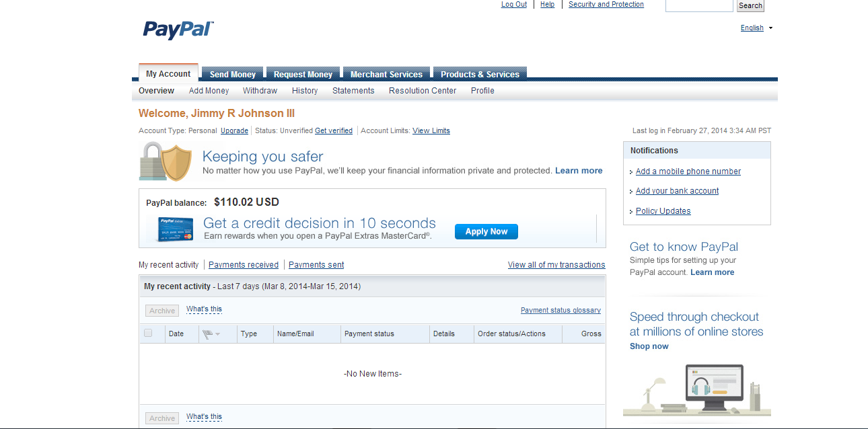Click the Log Out link
The width and height of the screenshot is (868, 429).
coord(514,5)
